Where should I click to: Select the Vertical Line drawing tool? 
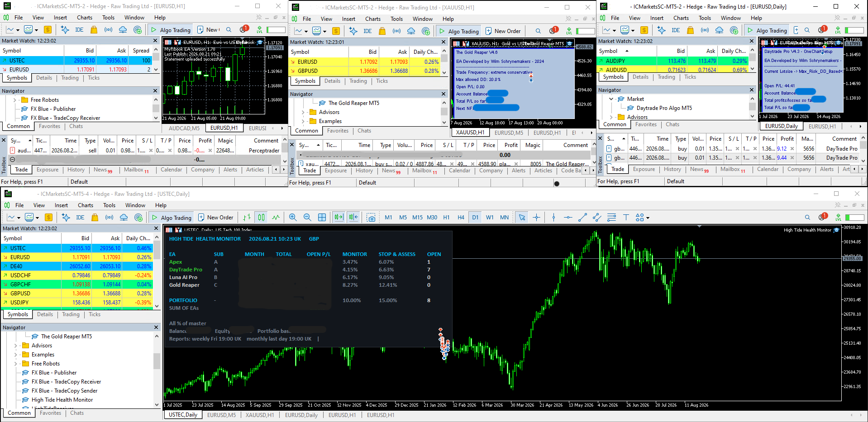click(553, 218)
